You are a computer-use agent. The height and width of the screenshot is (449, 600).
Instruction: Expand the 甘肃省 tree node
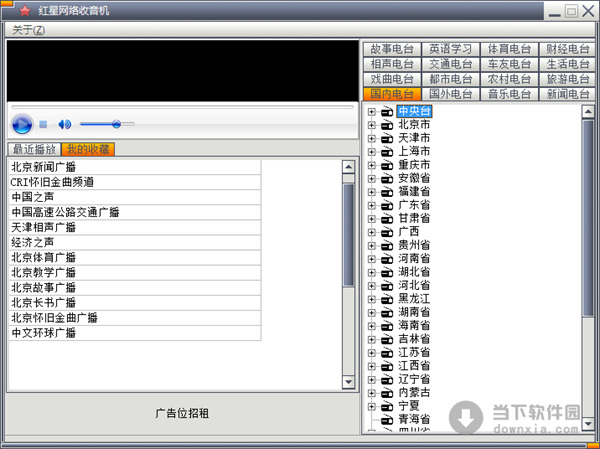click(x=371, y=219)
